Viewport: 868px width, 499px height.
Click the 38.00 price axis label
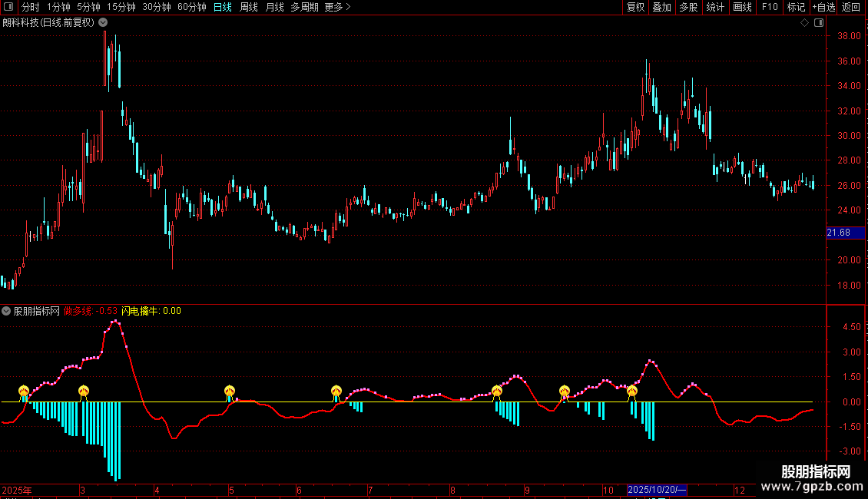[x=849, y=36]
